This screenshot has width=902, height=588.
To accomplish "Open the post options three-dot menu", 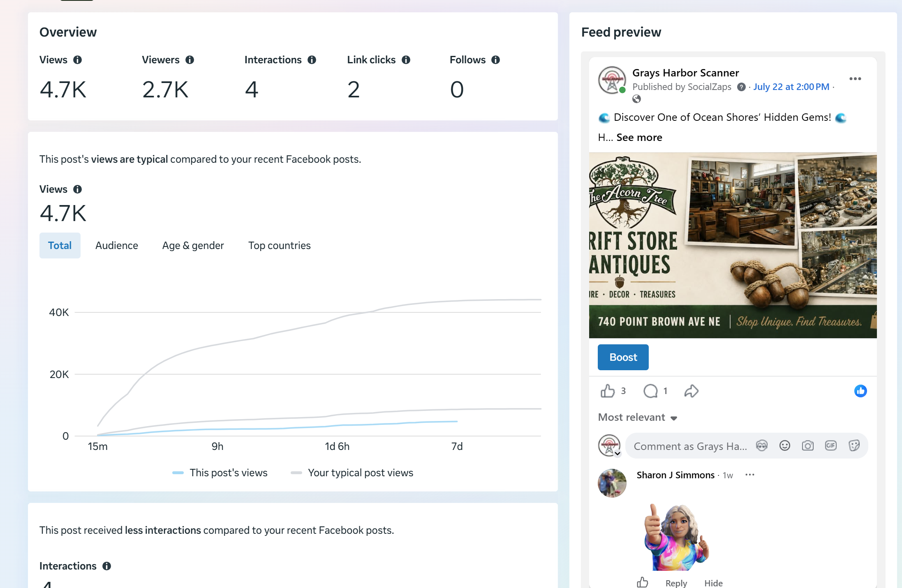I will (x=855, y=78).
